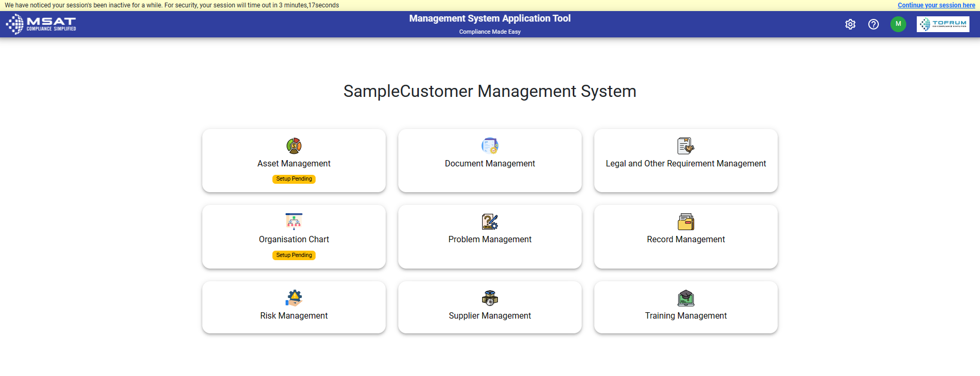The image size is (980, 376).
Task: Select the Record Management folder icon
Action: (x=685, y=222)
